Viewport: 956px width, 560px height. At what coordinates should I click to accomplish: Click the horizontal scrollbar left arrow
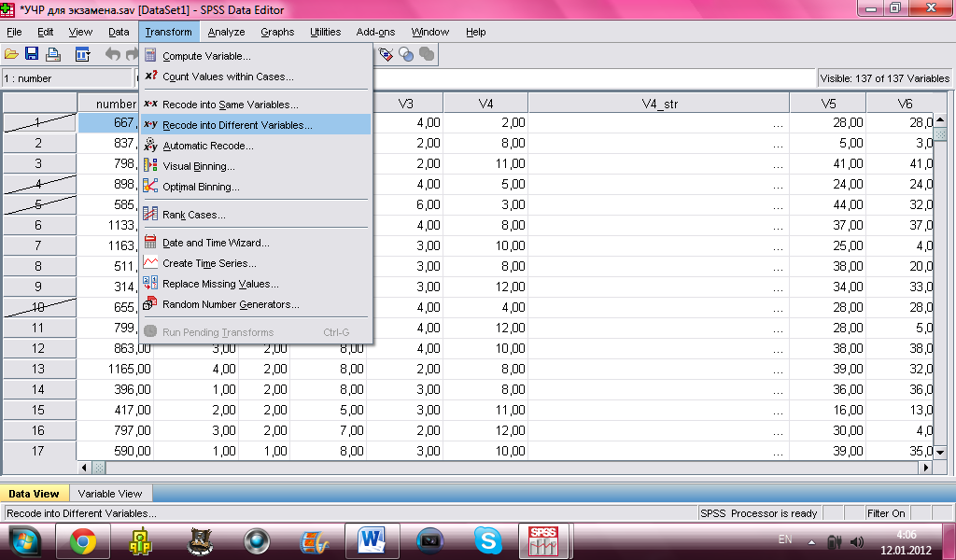(85, 468)
